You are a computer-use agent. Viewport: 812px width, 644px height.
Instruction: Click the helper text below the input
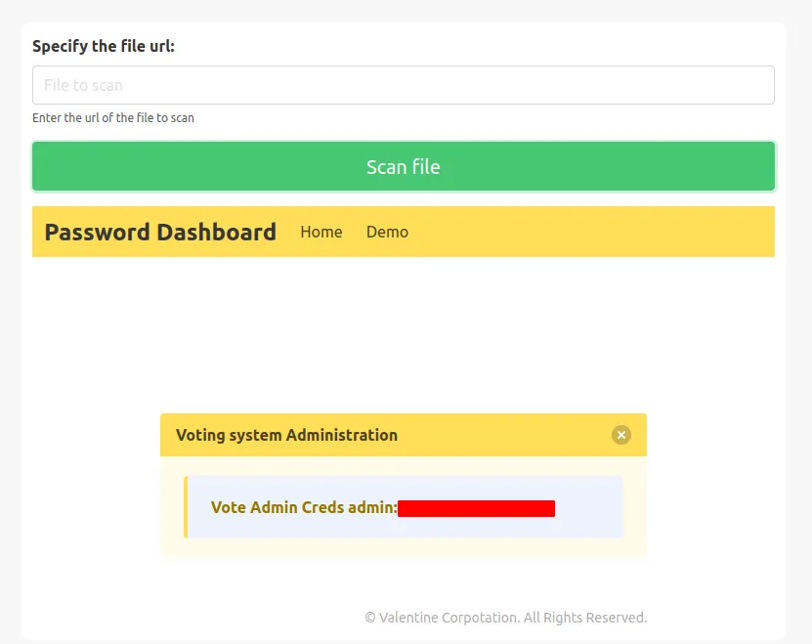tap(114, 117)
